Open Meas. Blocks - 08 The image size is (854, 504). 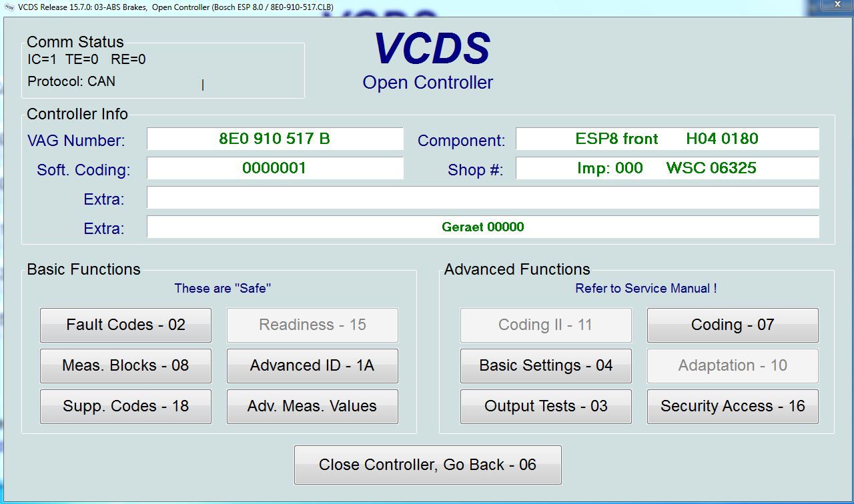coord(125,366)
